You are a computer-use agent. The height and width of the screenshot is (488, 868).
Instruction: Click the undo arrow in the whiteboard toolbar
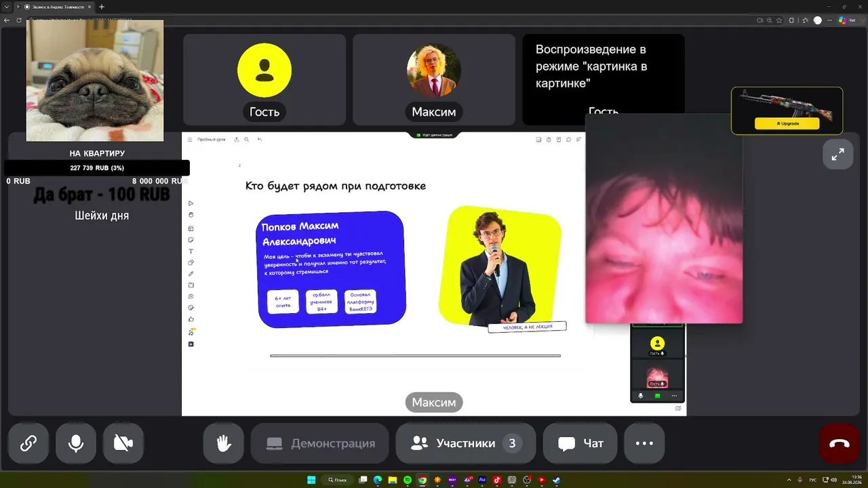(x=259, y=140)
